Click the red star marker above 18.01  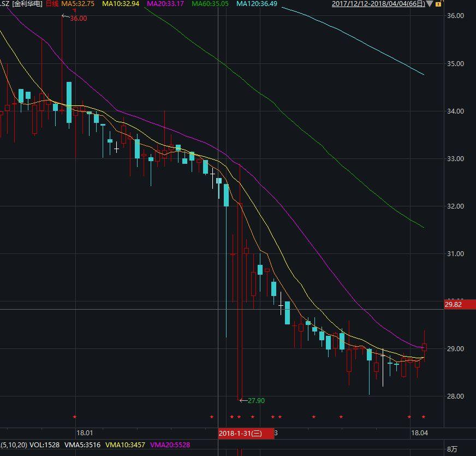(x=75, y=417)
